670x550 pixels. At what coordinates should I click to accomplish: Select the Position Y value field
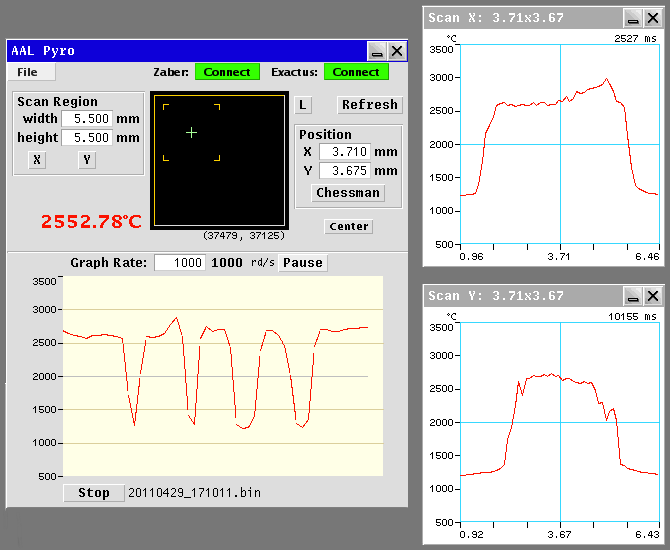coord(345,171)
